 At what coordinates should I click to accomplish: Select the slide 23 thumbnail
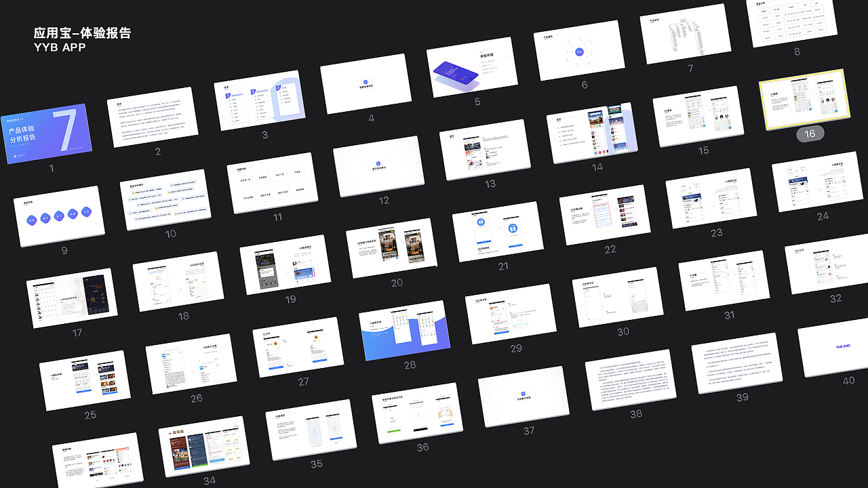712,199
